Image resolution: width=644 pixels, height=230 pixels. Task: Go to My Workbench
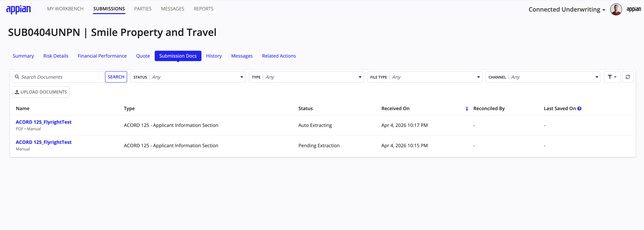65,9
